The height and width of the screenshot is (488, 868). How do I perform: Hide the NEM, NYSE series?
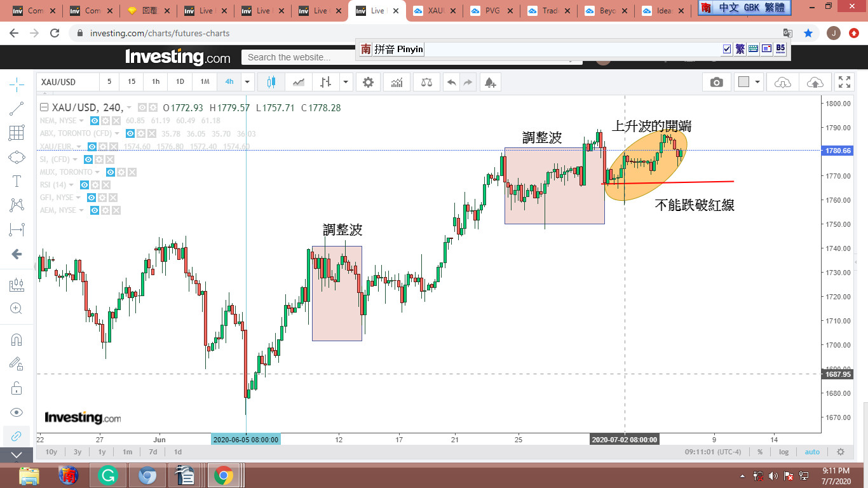pyautogui.click(x=95, y=121)
